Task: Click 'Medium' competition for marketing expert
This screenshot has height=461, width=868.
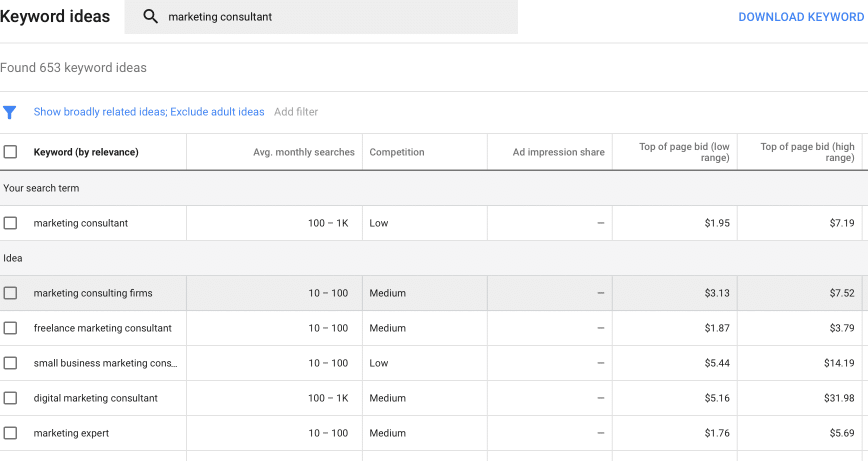Action: pyautogui.click(x=387, y=433)
